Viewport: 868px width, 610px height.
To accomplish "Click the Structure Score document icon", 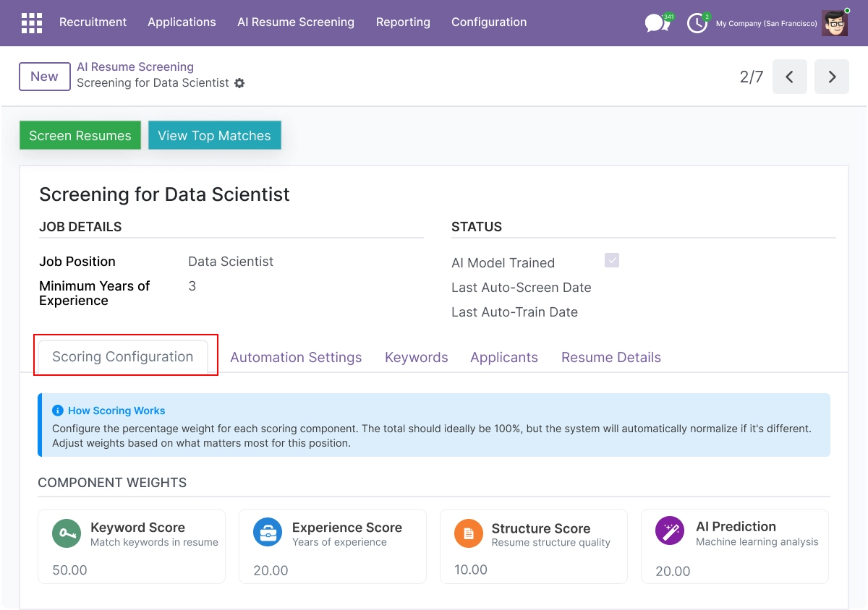I will tap(469, 534).
